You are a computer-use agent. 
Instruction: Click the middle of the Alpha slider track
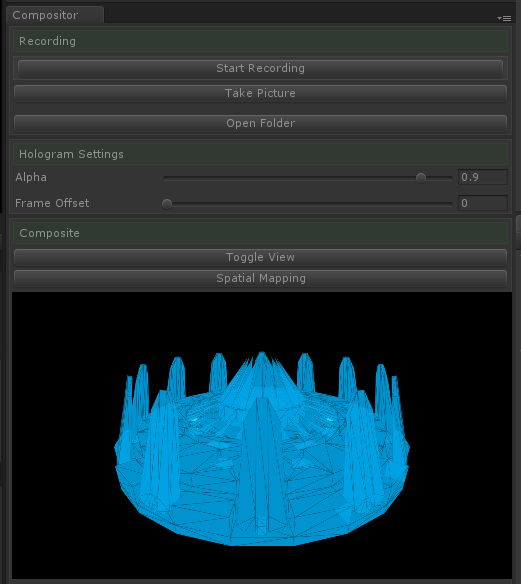[x=308, y=178]
